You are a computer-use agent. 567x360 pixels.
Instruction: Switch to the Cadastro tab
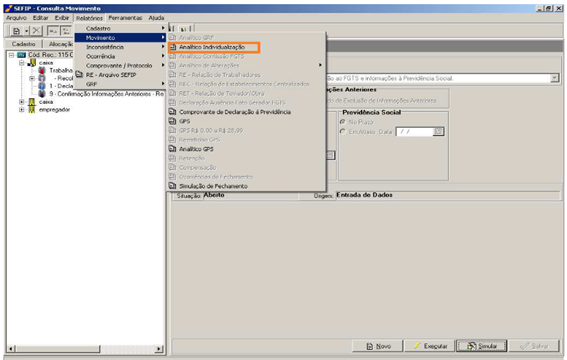23,44
